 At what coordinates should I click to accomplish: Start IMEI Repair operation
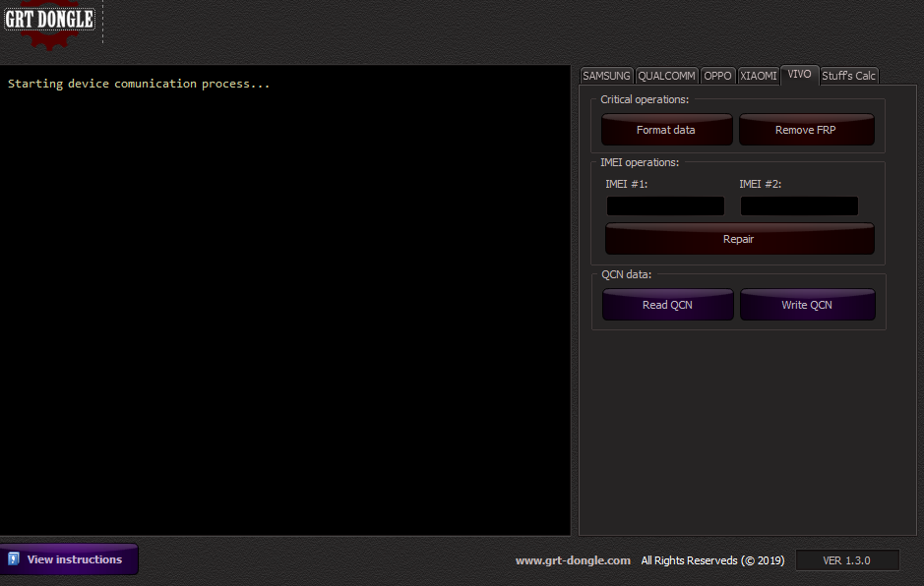tap(739, 239)
